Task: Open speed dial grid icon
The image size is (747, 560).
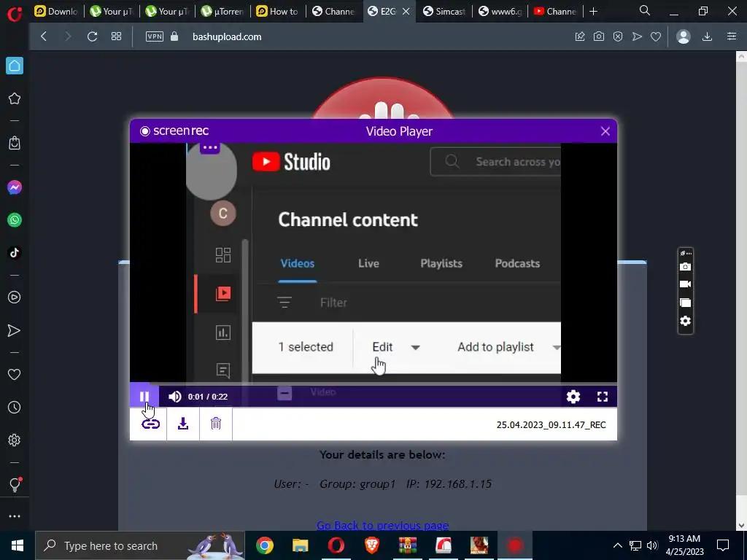Action: point(116,36)
